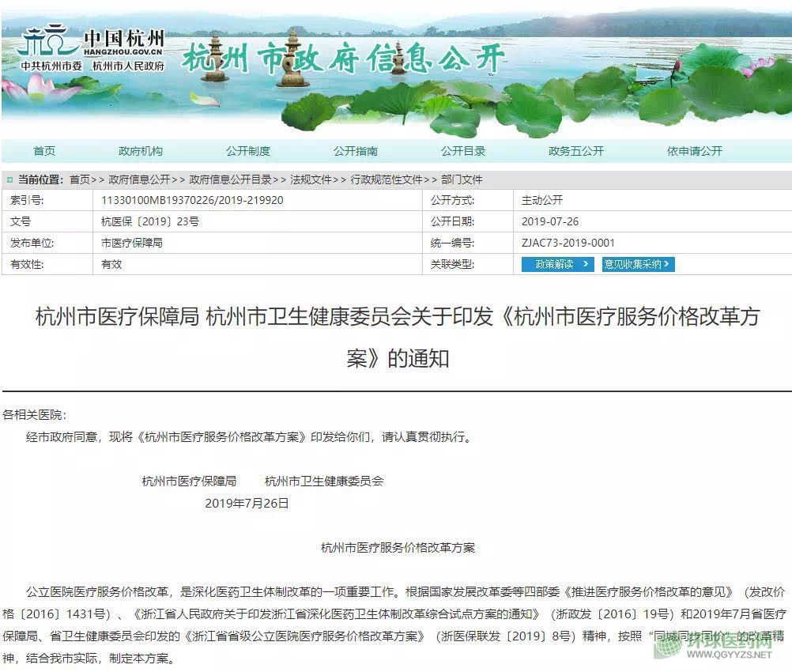Click the 首页 link in the breadcrumb
792x672 pixels.
coord(80,179)
